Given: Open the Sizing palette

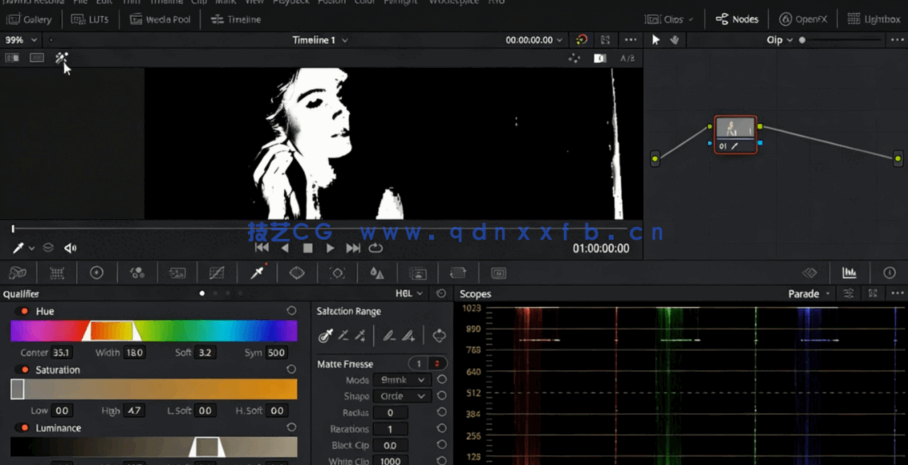Looking at the screenshot, I should (457, 273).
